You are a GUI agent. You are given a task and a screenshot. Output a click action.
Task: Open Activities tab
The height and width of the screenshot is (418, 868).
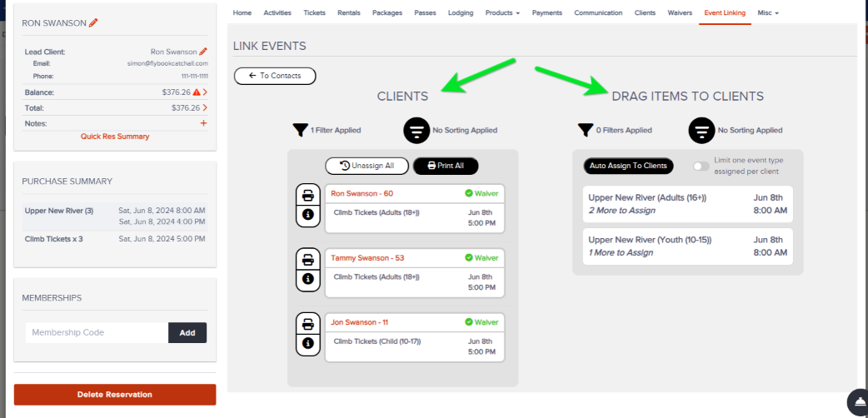coord(277,12)
